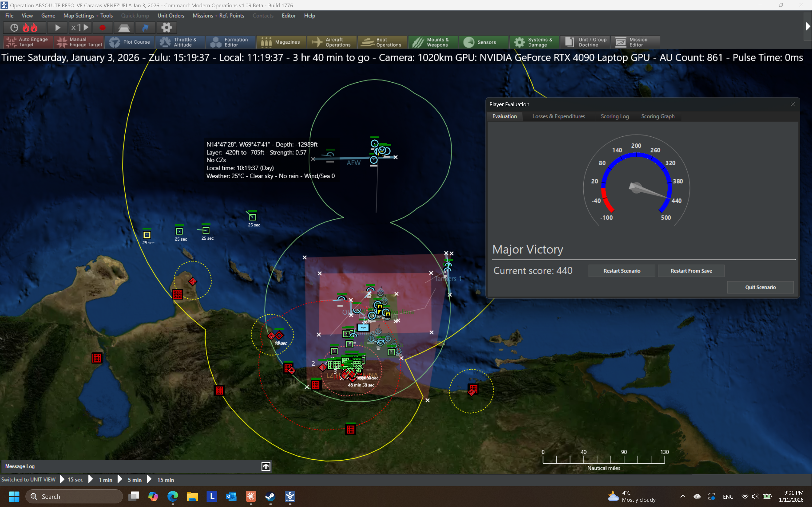
Task: Toggle Auto Engage Target mode
Action: pos(27,42)
